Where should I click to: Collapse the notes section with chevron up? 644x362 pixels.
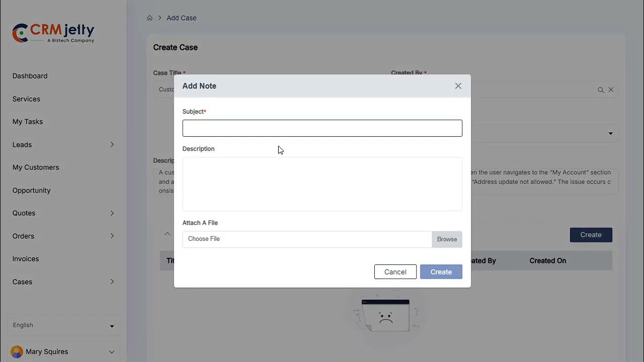167,234
